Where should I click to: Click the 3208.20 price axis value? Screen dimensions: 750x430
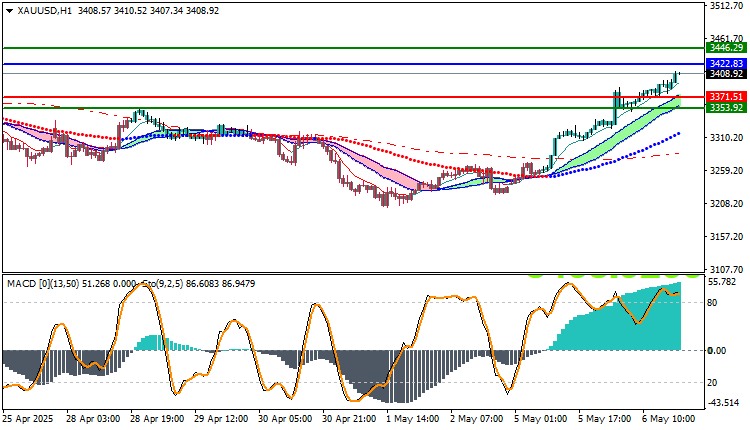(726, 204)
